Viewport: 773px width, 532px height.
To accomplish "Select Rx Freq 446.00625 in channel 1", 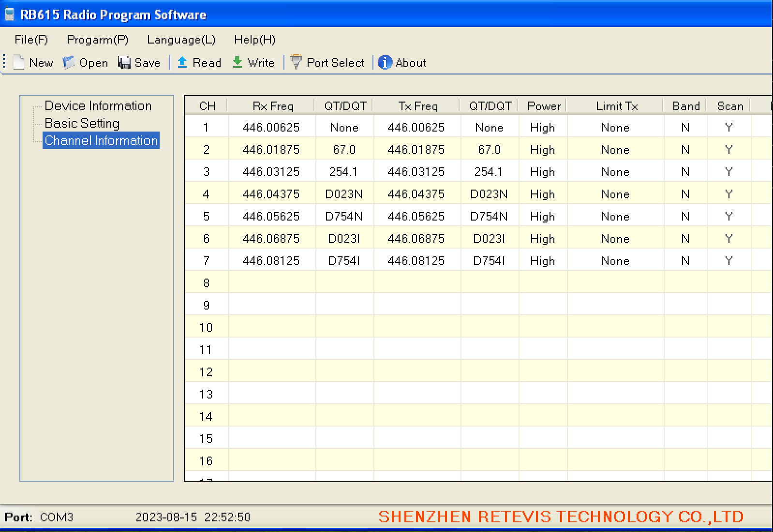I will click(x=271, y=127).
